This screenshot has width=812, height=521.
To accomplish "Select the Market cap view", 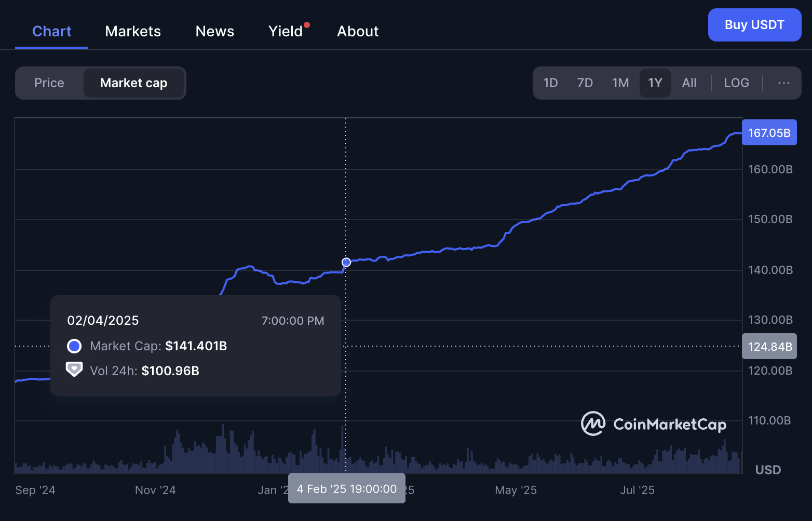I will 133,83.
